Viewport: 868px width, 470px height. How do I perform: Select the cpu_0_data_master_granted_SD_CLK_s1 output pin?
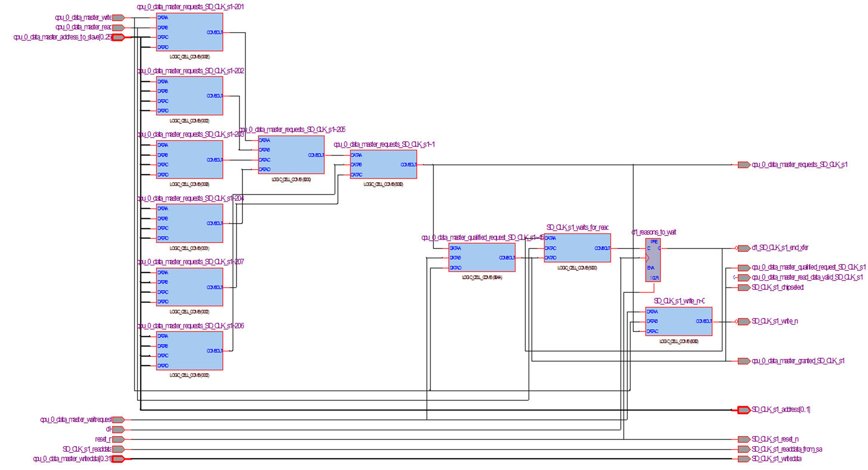click(744, 361)
